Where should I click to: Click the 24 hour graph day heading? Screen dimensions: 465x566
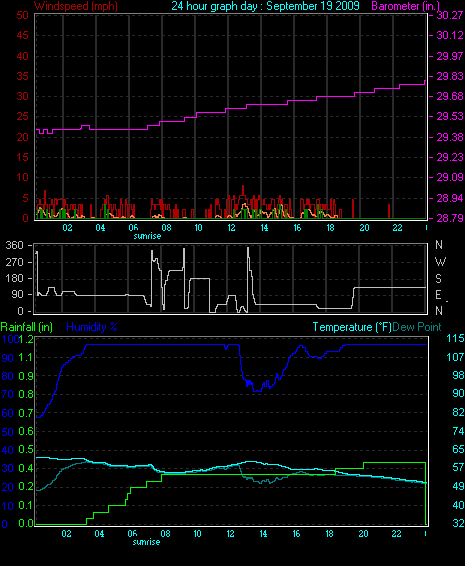tap(265, 6)
